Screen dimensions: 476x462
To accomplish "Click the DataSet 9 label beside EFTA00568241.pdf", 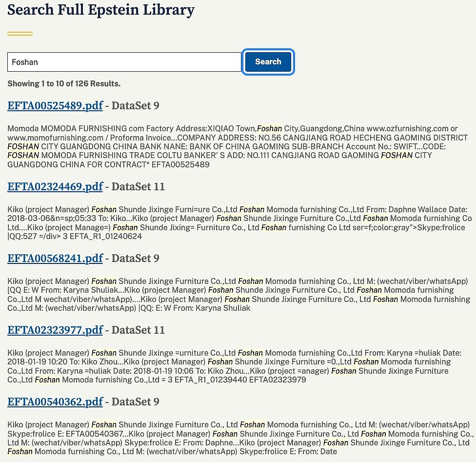I will click(x=135, y=258).
